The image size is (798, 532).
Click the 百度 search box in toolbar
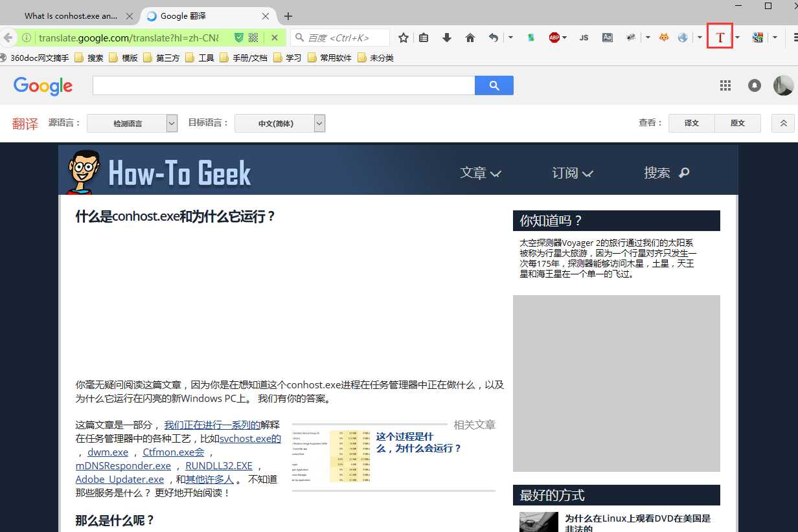[340, 38]
